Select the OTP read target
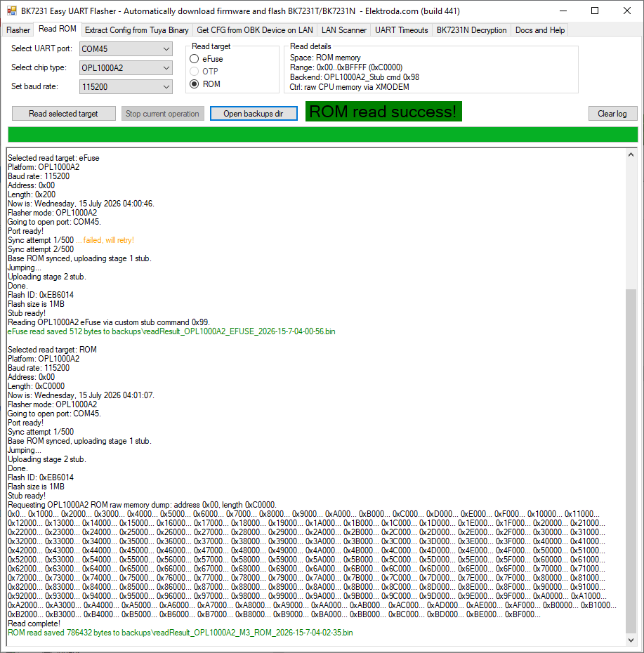This screenshot has width=644, height=653. (204, 71)
